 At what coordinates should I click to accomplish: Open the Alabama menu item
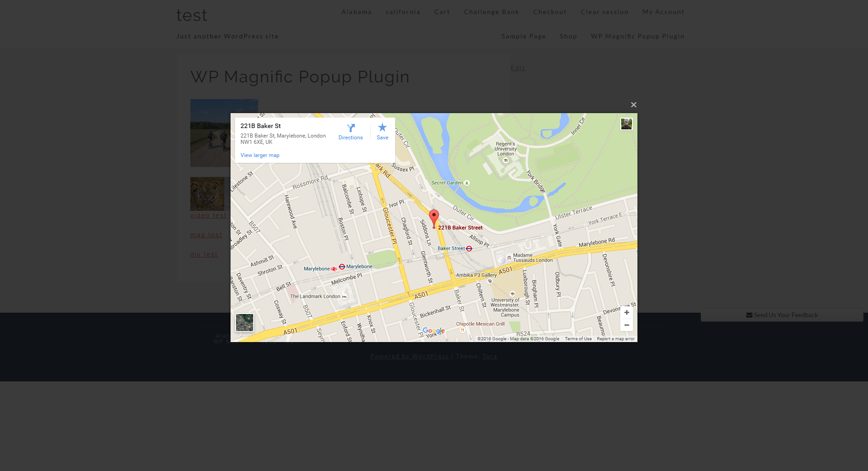tap(357, 12)
